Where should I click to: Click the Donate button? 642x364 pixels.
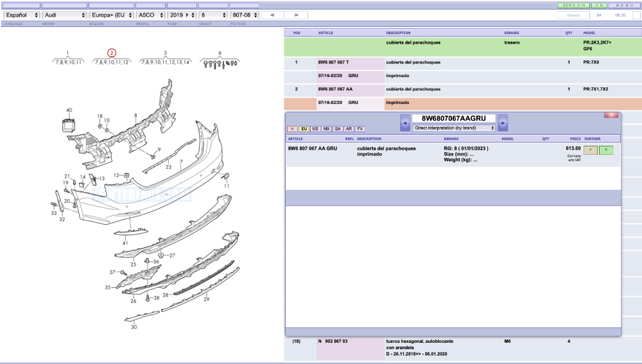[573, 15]
